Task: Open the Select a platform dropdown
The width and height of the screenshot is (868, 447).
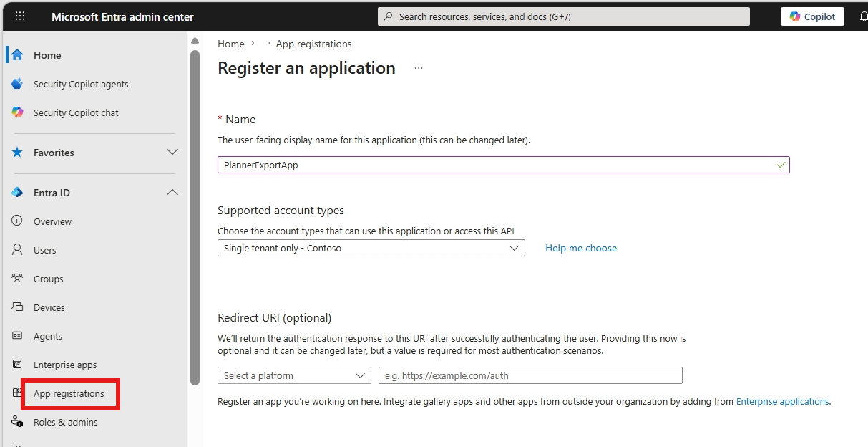Action: coord(294,375)
